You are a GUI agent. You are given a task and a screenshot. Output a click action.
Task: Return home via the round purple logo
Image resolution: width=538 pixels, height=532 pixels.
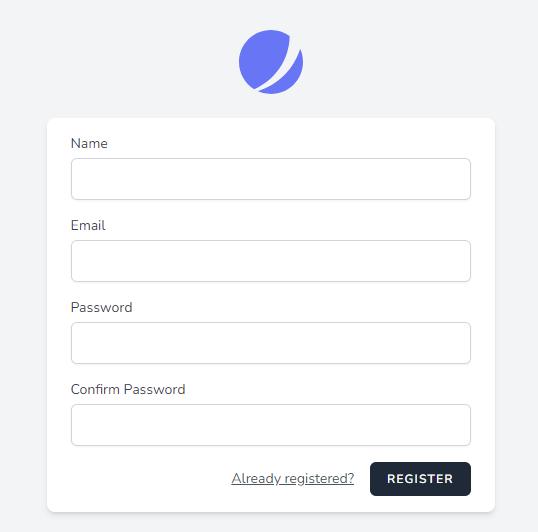click(271, 62)
